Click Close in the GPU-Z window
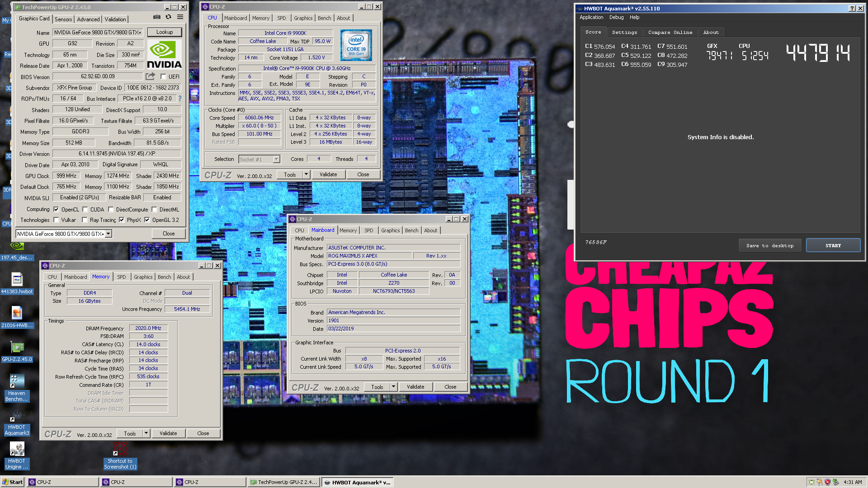 169,234
